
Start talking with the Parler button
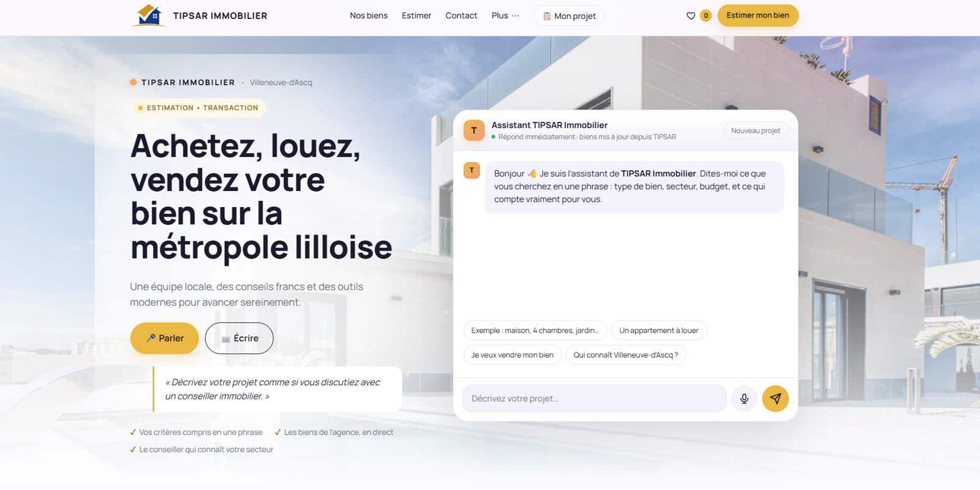coord(165,338)
